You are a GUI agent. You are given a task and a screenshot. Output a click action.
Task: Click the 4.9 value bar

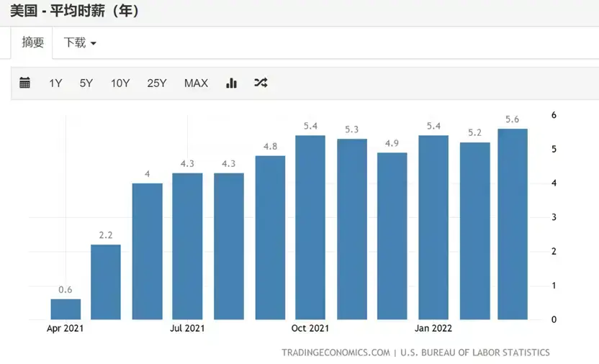tap(392, 236)
